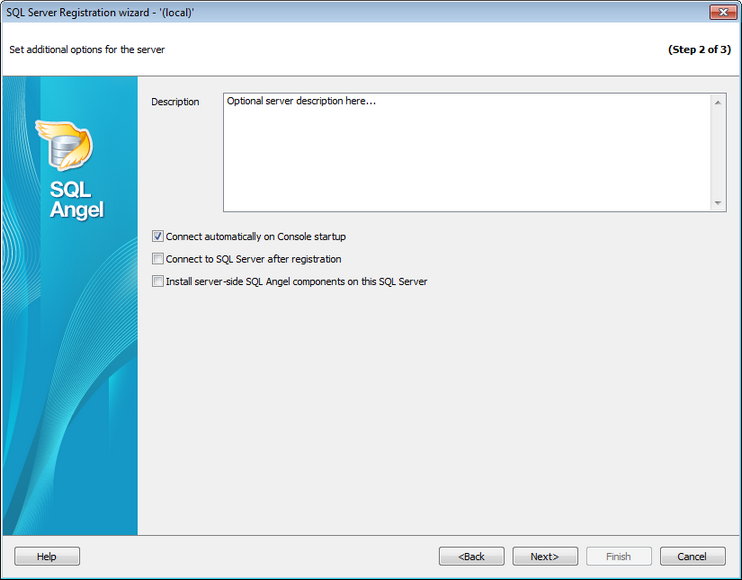
Task: Click the '(Step 2 of 3)' indicator text
Action: 699,49
